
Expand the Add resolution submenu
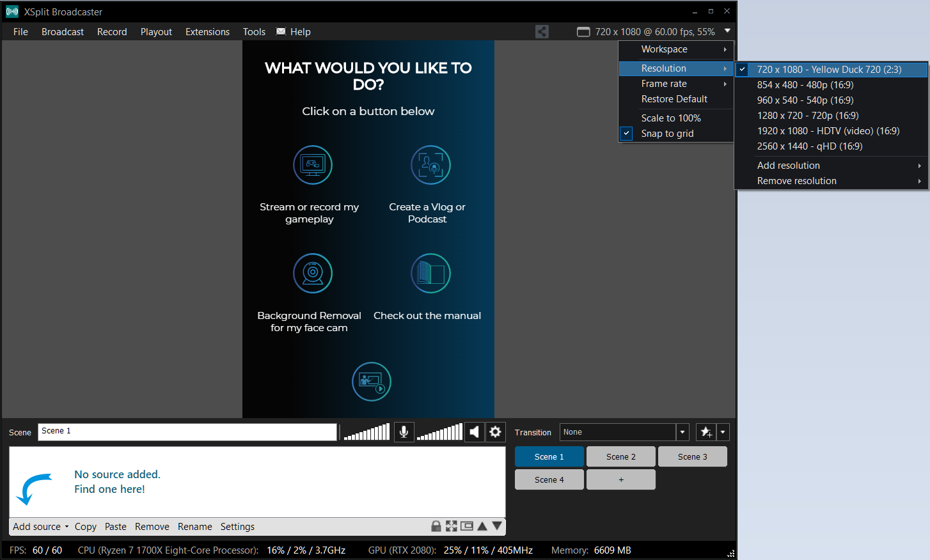click(x=831, y=165)
